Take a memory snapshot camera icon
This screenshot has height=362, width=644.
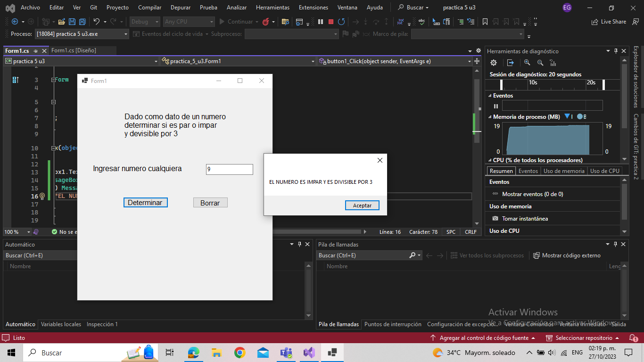495,219
